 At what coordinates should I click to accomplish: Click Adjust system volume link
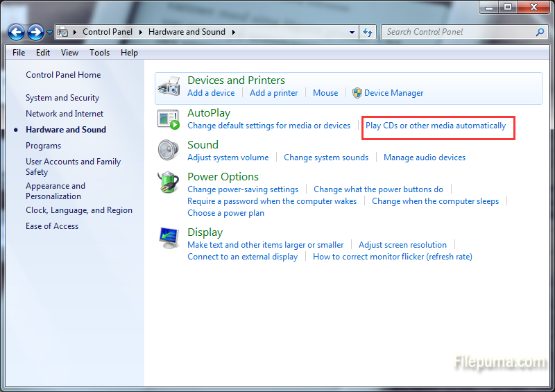[x=228, y=157]
